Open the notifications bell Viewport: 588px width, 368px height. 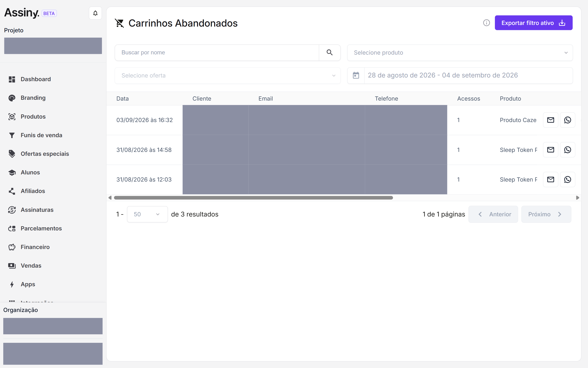click(x=95, y=13)
